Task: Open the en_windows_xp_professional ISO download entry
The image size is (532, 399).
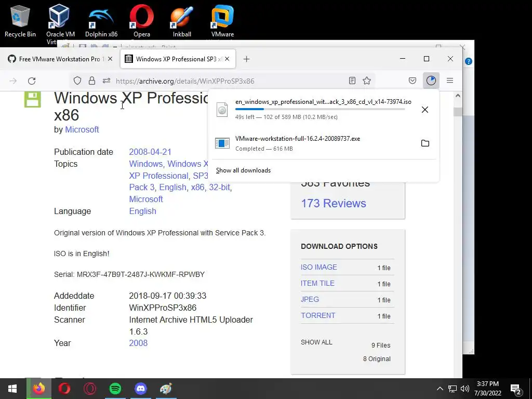Action: tap(323, 109)
